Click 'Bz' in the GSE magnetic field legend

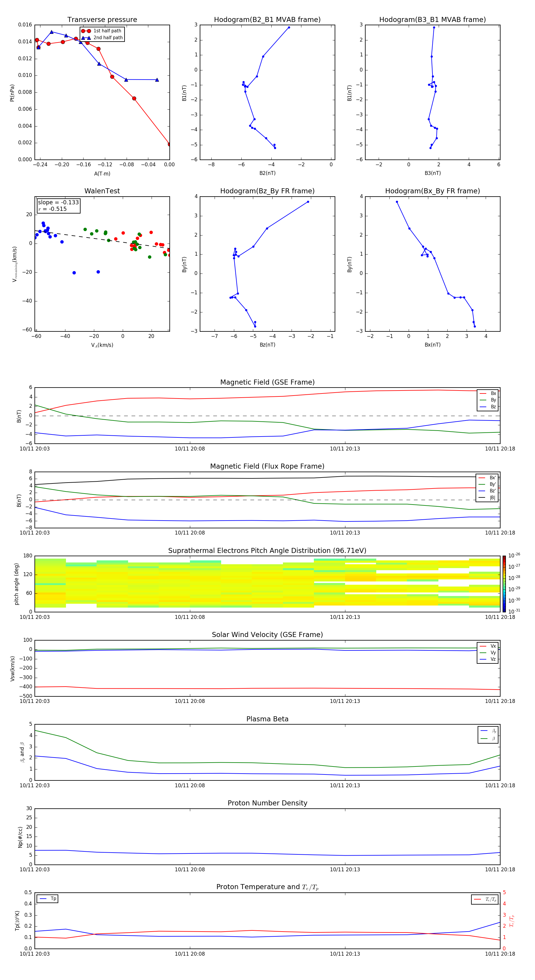click(493, 407)
